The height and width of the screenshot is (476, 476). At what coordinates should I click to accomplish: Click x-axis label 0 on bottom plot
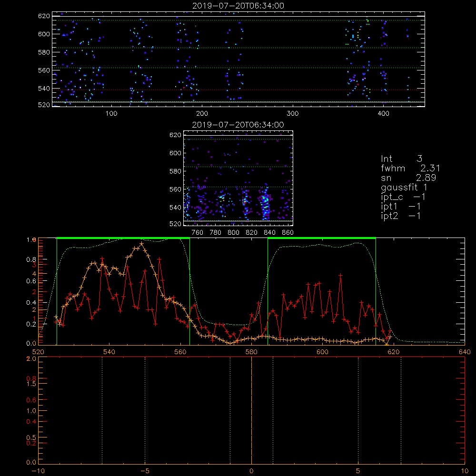251,471
